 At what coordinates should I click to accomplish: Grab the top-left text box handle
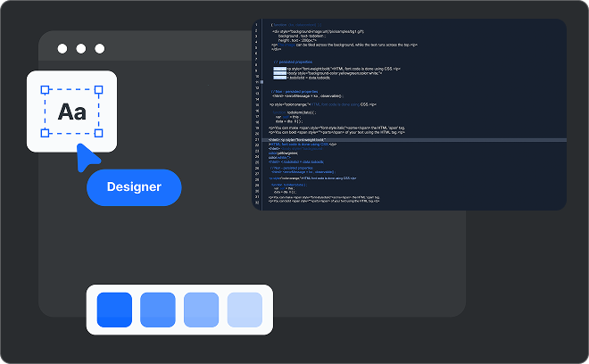pos(44,89)
